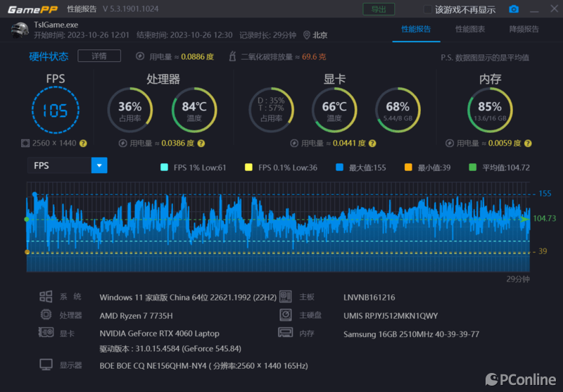Click the GPU D:35% T:57% usage gauge

point(271,110)
